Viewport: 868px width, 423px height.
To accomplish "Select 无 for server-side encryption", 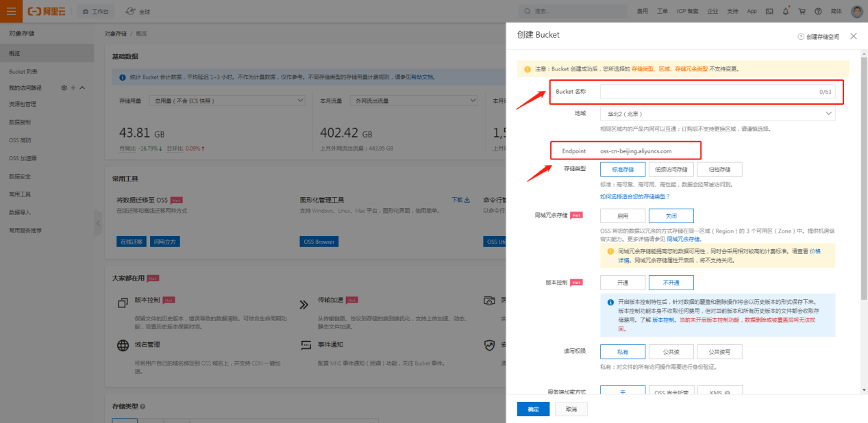I will click(x=622, y=391).
